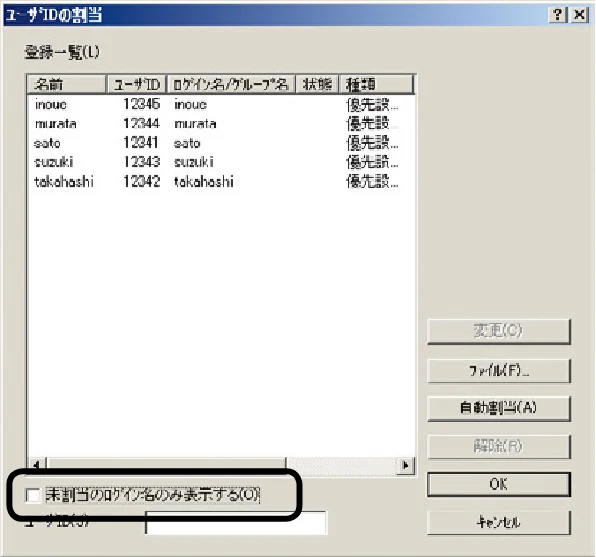The height and width of the screenshot is (557, 596).
Task: Click user ID 12343
Action: pos(141,162)
